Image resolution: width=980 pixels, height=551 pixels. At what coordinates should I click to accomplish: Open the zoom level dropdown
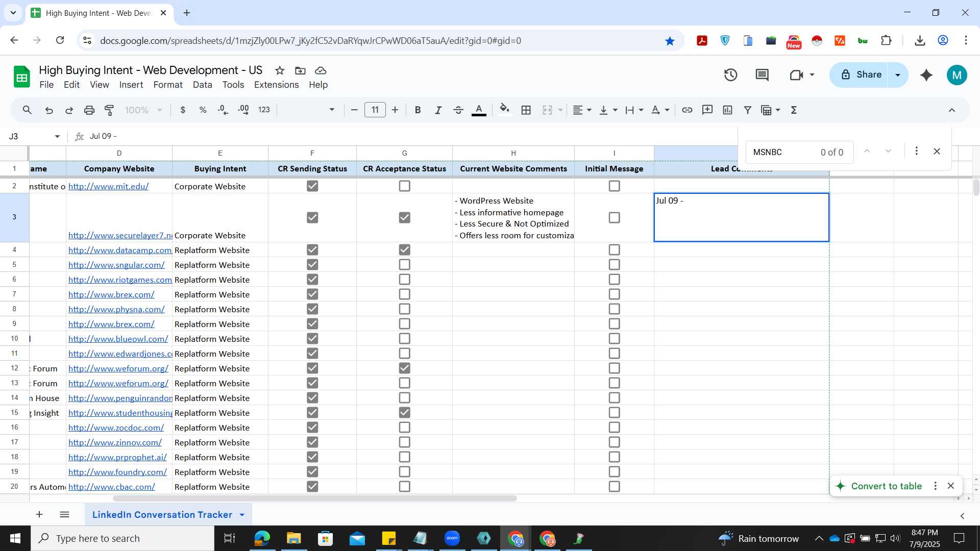click(x=144, y=110)
